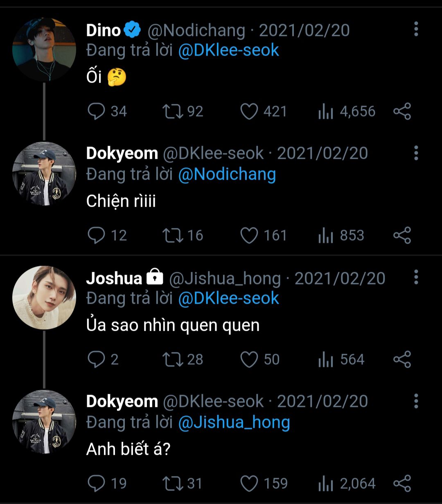Screen dimensions: 442x504
Task: Open three-dot menu on Joshua's tweet
Action: point(416,277)
